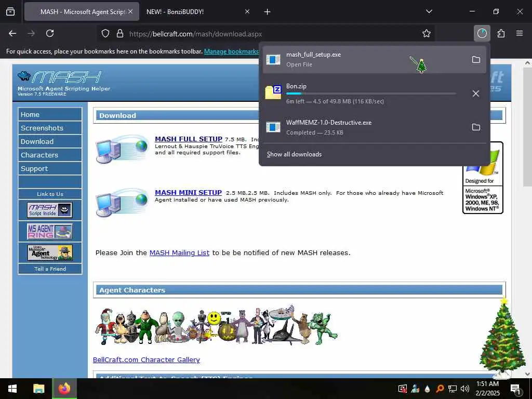Expand list all tabs chevron

(429, 11)
